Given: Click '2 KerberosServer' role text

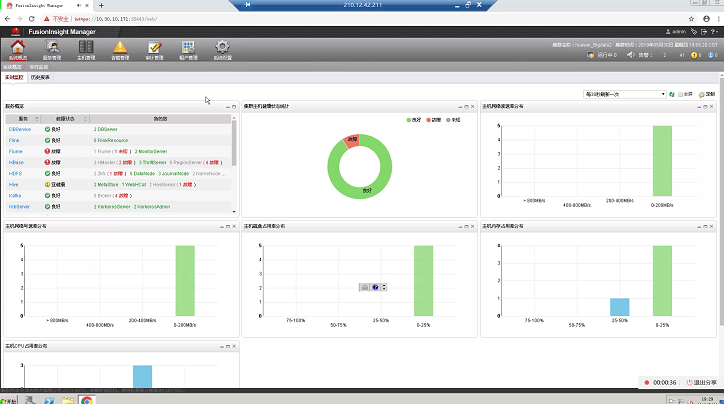Looking at the screenshot, I should point(112,207).
